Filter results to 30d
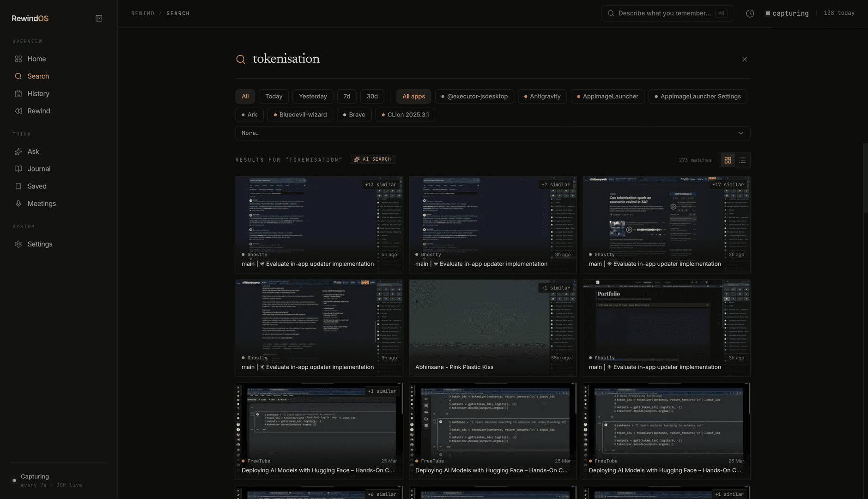 point(372,96)
